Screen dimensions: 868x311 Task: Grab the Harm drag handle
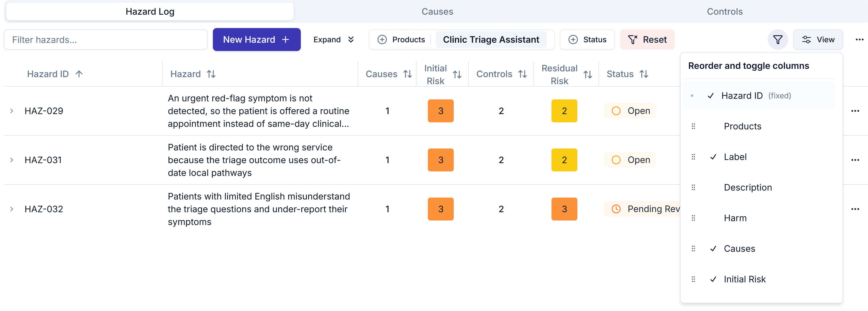693,218
